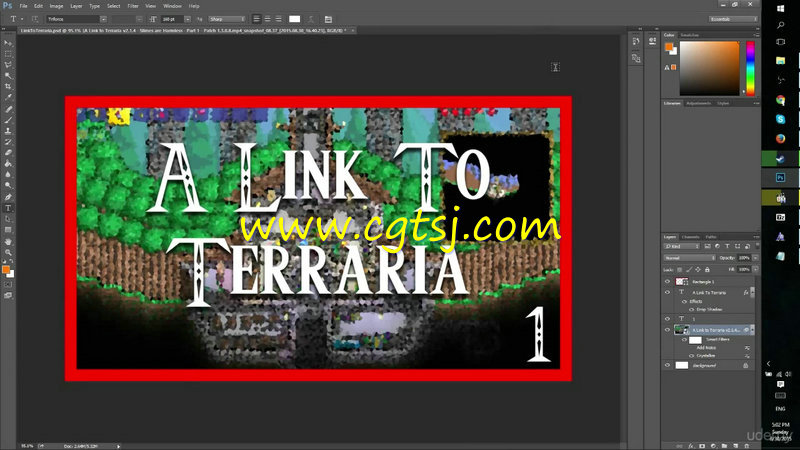This screenshot has height=450, width=800.
Task: Open the layer Fill dropdown arrow
Action: pyautogui.click(x=755, y=269)
